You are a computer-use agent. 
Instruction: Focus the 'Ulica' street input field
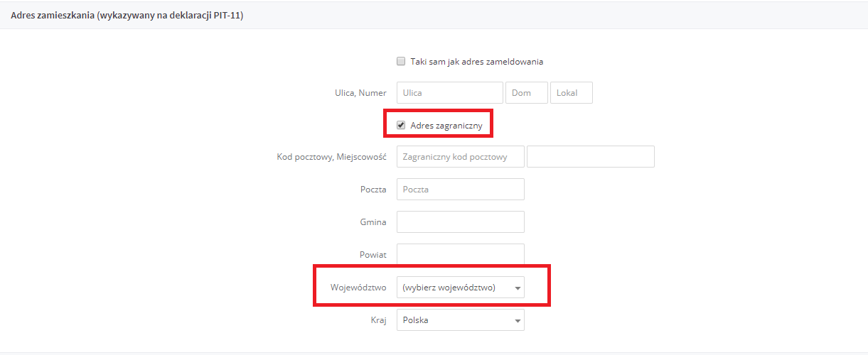(x=450, y=93)
